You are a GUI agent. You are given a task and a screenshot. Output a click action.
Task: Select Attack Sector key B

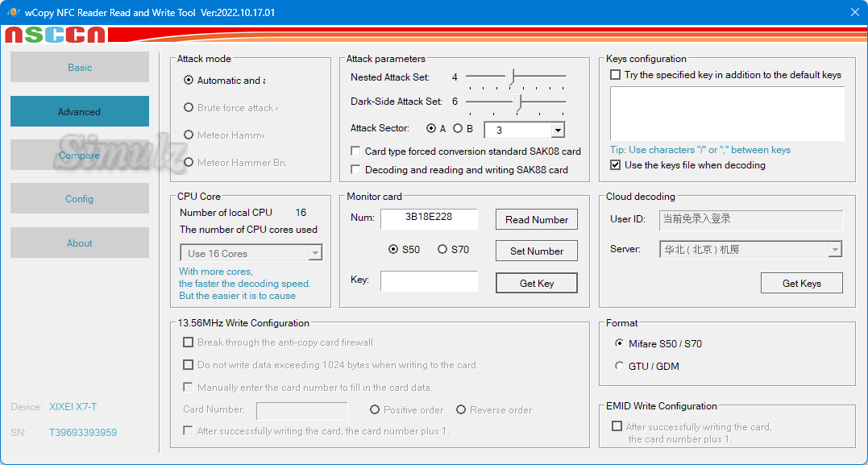click(x=458, y=128)
